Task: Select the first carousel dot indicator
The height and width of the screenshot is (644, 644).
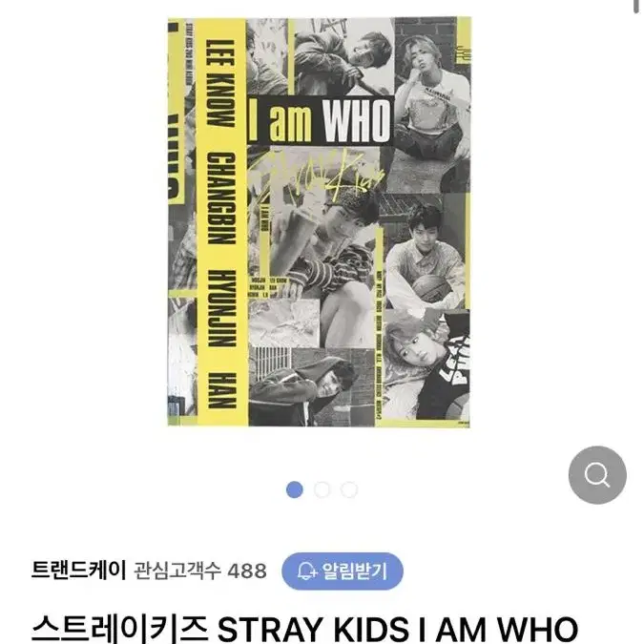Action: pyautogui.click(x=295, y=489)
